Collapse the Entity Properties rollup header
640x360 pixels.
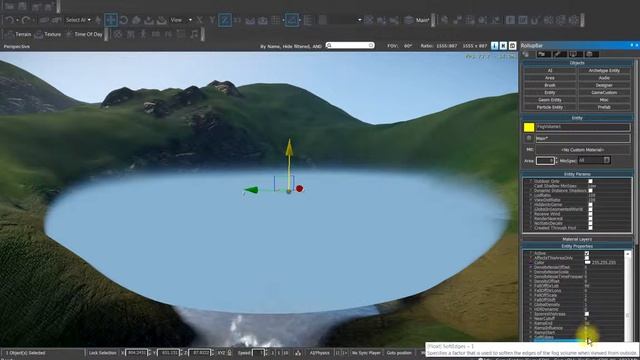coord(577,246)
